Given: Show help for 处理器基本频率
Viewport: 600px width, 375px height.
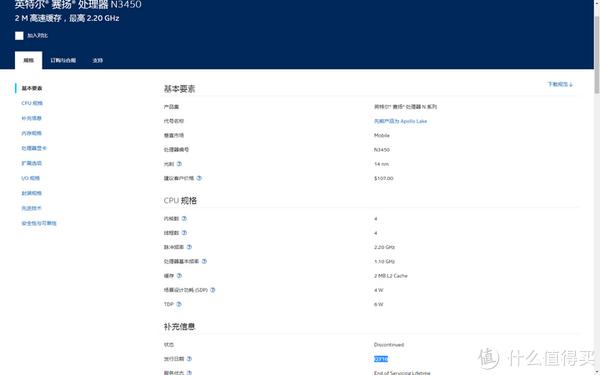Looking at the screenshot, I should [204, 261].
